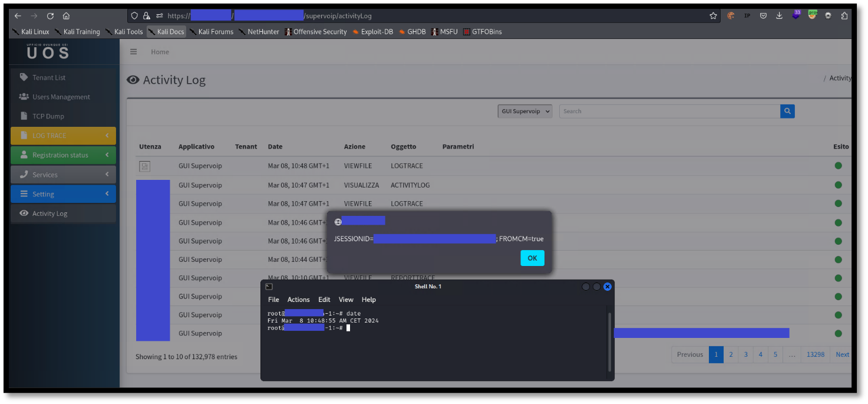868x404 pixels.
Task: Open the Actions menu in Shell No. 1
Action: (x=299, y=300)
